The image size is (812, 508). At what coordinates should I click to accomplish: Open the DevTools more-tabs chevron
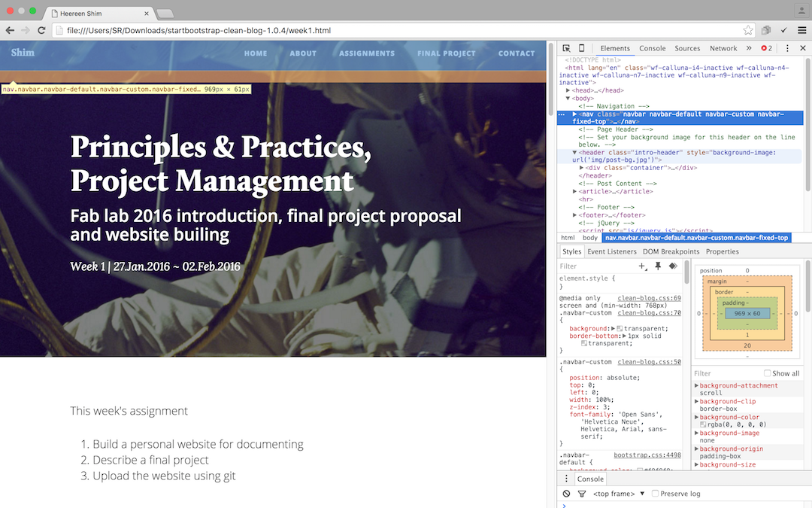click(x=749, y=48)
